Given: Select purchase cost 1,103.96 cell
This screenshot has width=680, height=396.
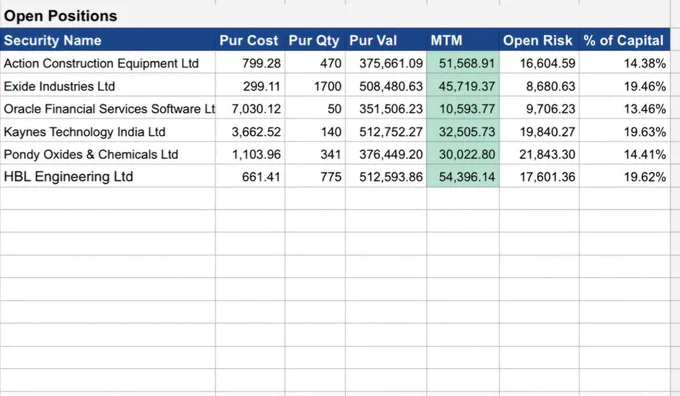Looking at the screenshot, I should [250, 154].
